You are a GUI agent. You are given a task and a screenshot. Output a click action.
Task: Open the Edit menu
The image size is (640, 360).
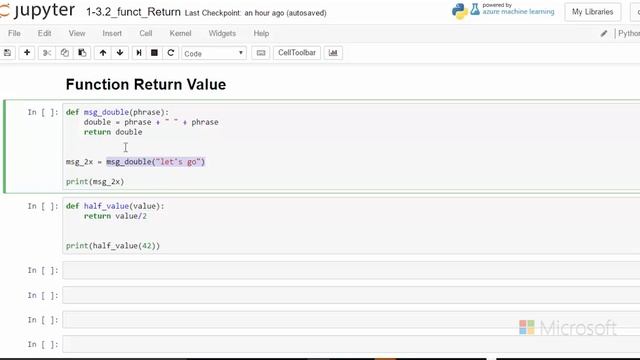(x=44, y=33)
